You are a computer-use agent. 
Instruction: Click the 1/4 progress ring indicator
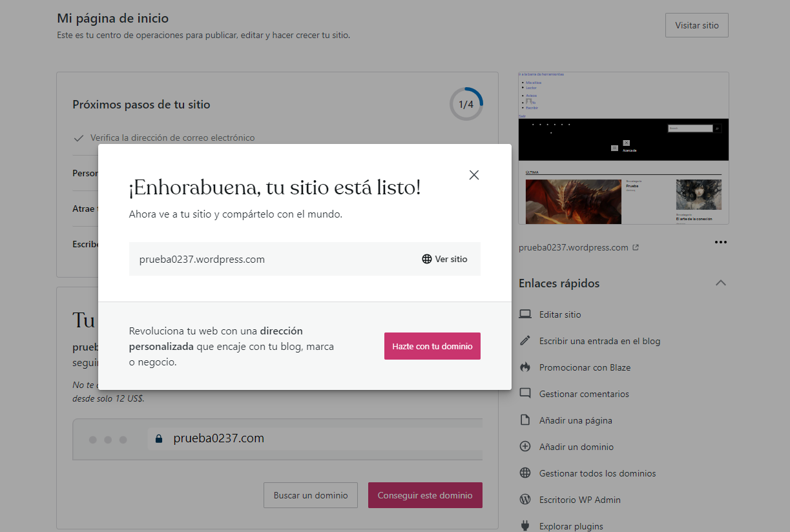click(x=466, y=104)
